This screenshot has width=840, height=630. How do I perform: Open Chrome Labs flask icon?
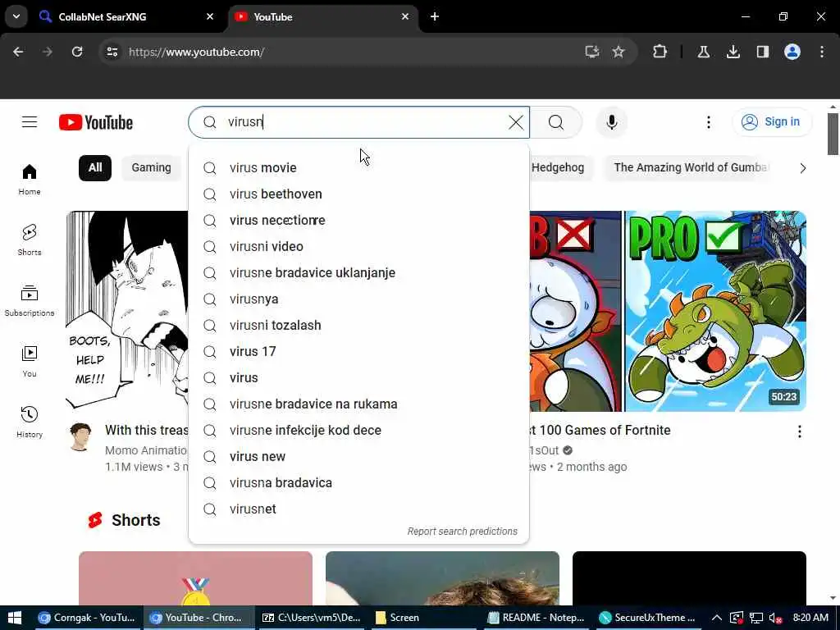pyautogui.click(x=703, y=52)
